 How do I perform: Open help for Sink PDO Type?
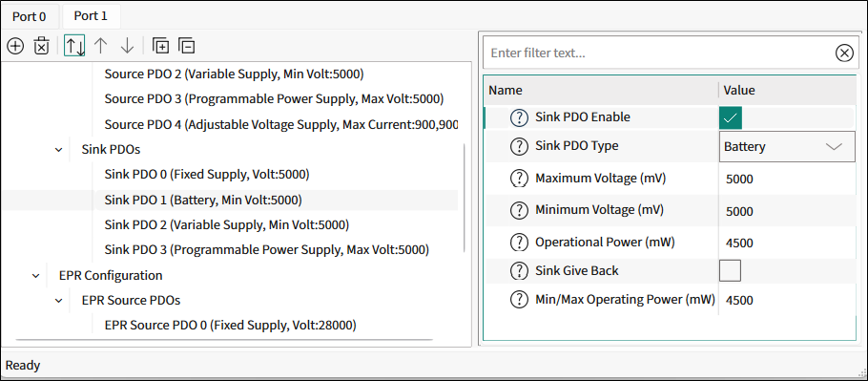(519, 146)
